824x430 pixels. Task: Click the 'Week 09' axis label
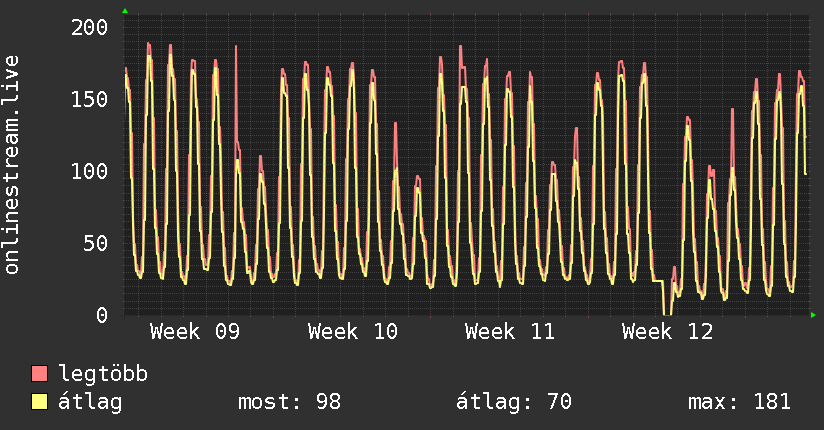coord(195,332)
